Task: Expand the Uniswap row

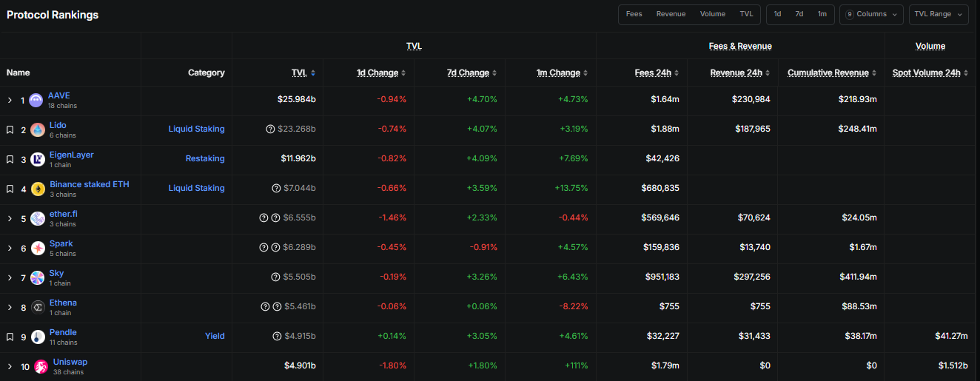Action: coord(10,366)
